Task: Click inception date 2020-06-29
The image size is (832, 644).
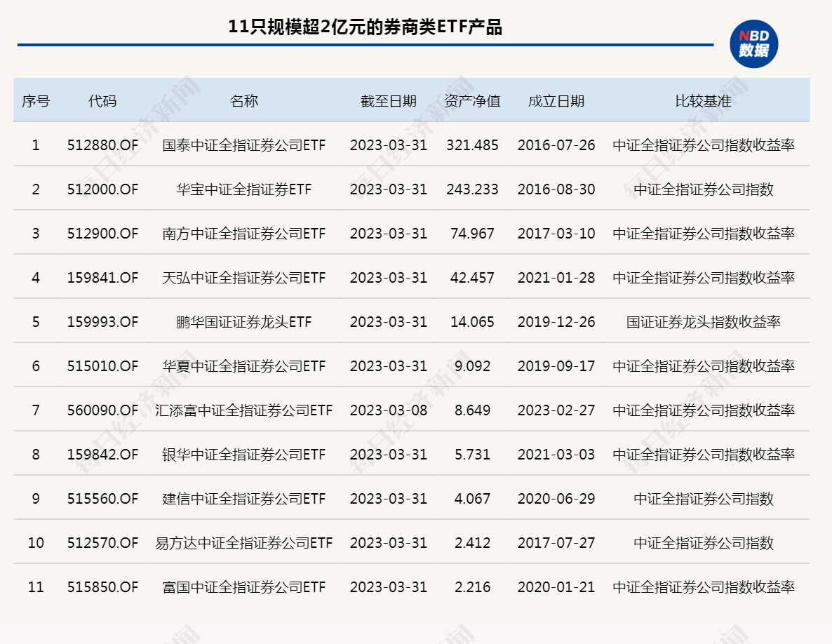Action: pyautogui.click(x=556, y=499)
